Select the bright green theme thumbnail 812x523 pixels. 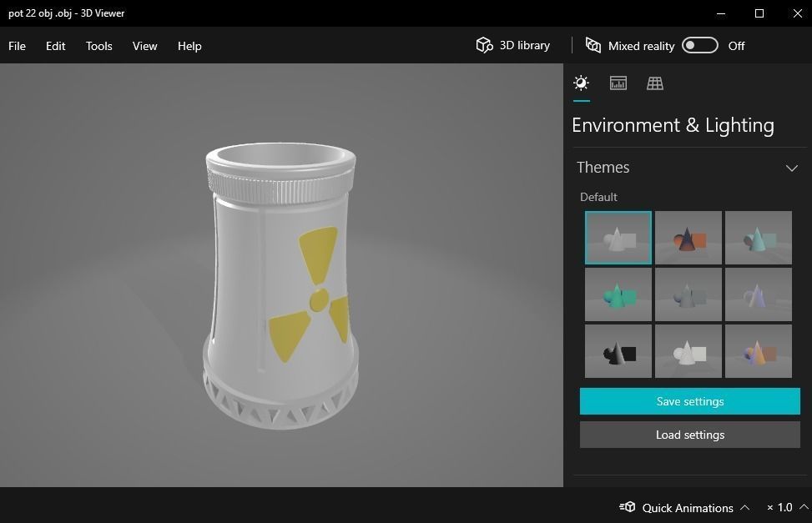(618, 294)
